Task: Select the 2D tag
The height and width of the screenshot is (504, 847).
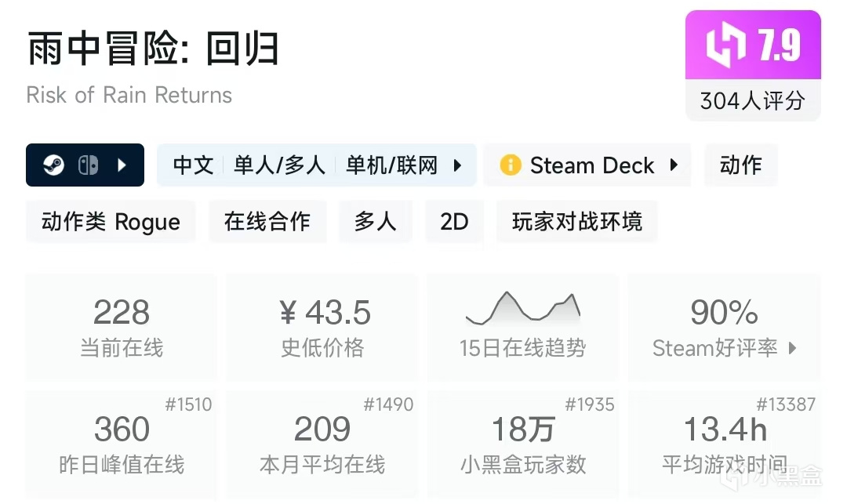Action: tap(454, 222)
